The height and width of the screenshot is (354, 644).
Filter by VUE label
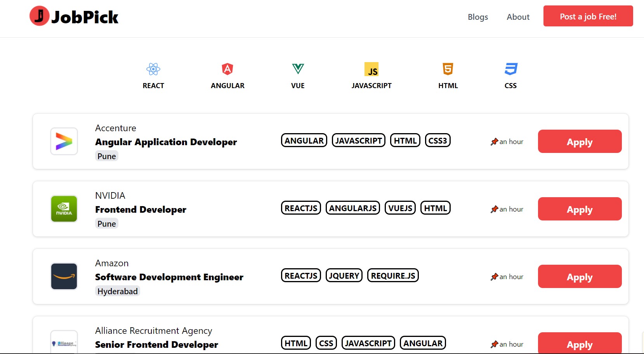(x=298, y=86)
